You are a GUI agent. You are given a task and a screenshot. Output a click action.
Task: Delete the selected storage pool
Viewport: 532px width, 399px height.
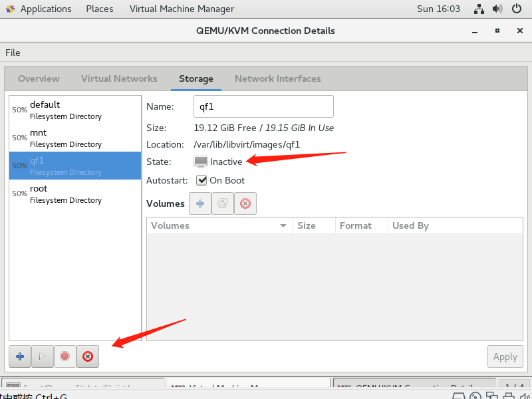[x=88, y=356]
